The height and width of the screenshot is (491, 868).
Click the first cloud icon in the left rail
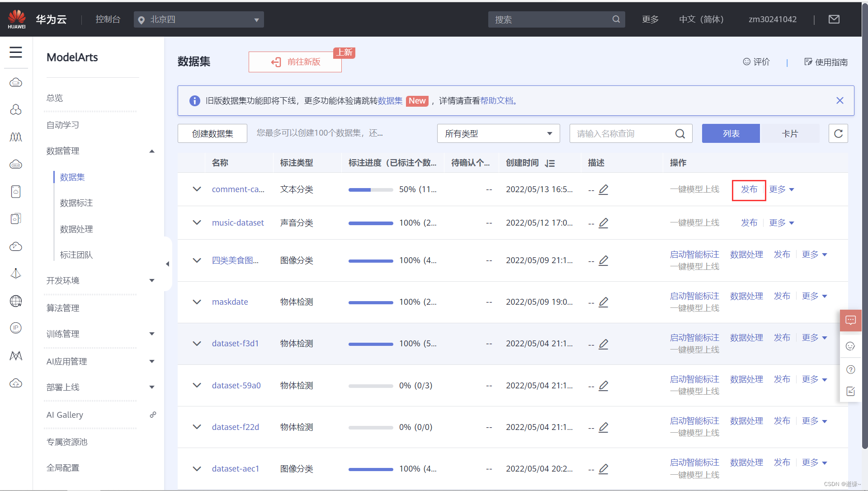[x=16, y=82]
